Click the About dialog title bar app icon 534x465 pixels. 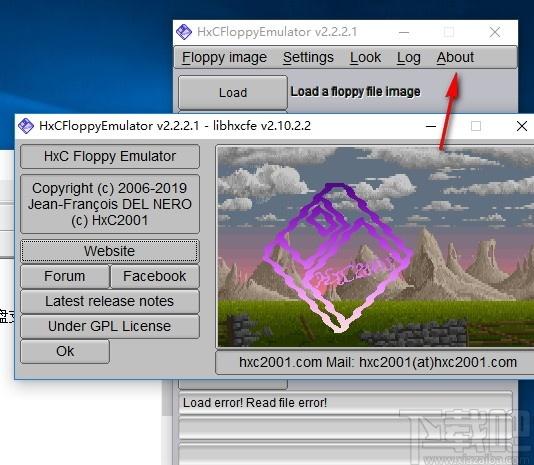(x=26, y=126)
